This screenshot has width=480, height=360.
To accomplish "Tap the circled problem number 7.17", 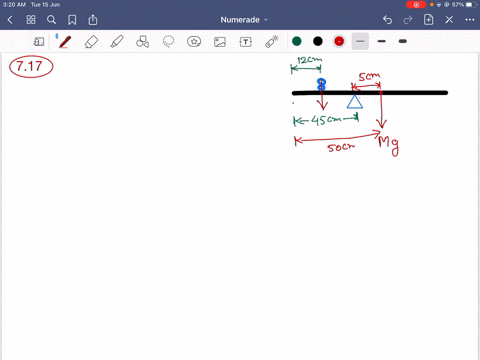I will coord(31,66).
